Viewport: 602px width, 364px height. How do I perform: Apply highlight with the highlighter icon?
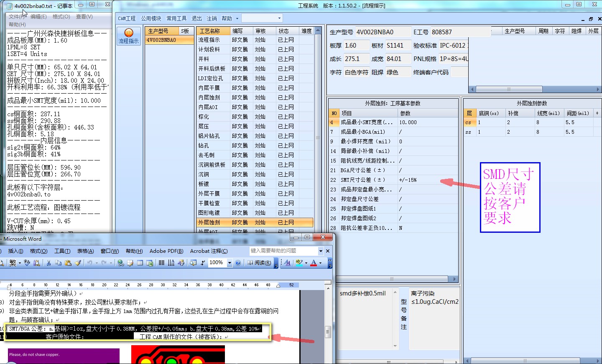tap(299, 263)
